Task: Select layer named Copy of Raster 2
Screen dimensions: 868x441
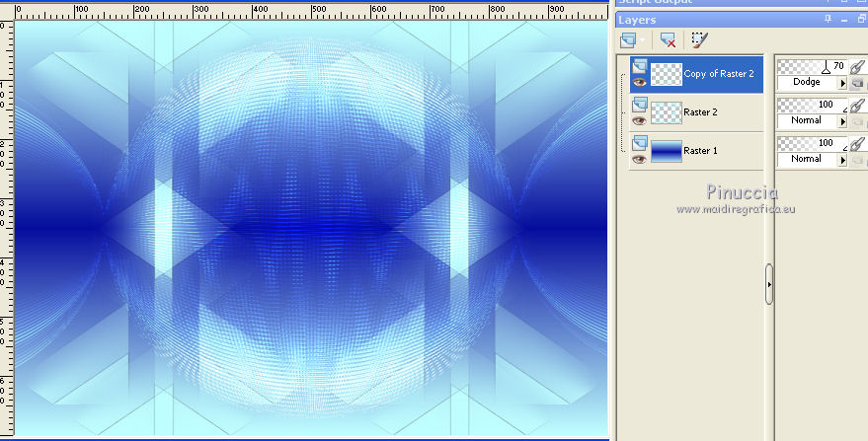Action: [x=719, y=74]
